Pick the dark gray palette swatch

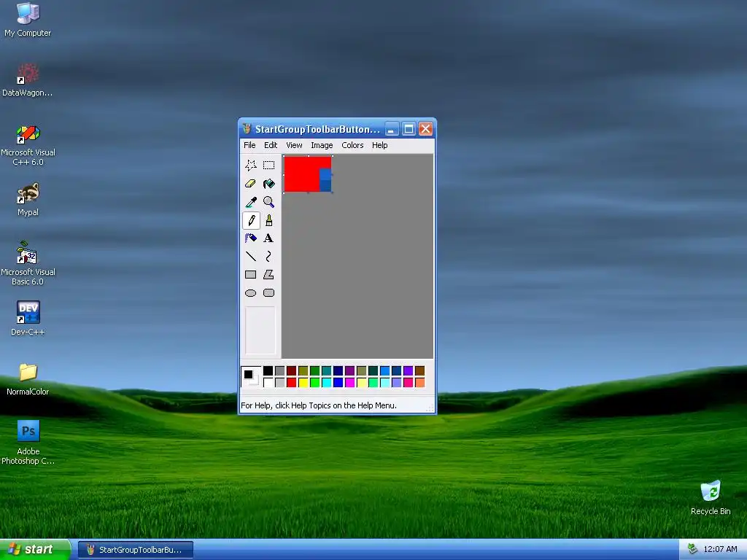click(279, 370)
